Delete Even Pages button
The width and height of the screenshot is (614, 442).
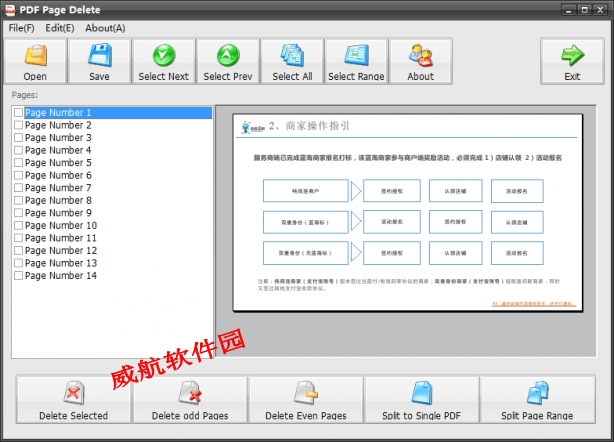point(306,399)
